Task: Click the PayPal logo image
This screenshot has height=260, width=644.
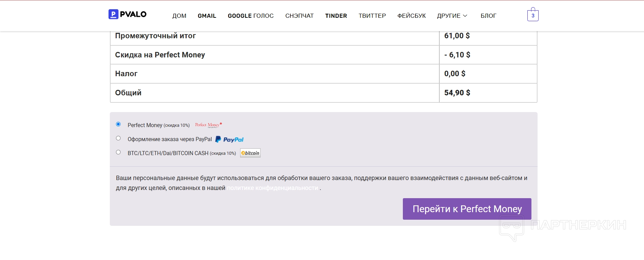Action: (x=229, y=139)
